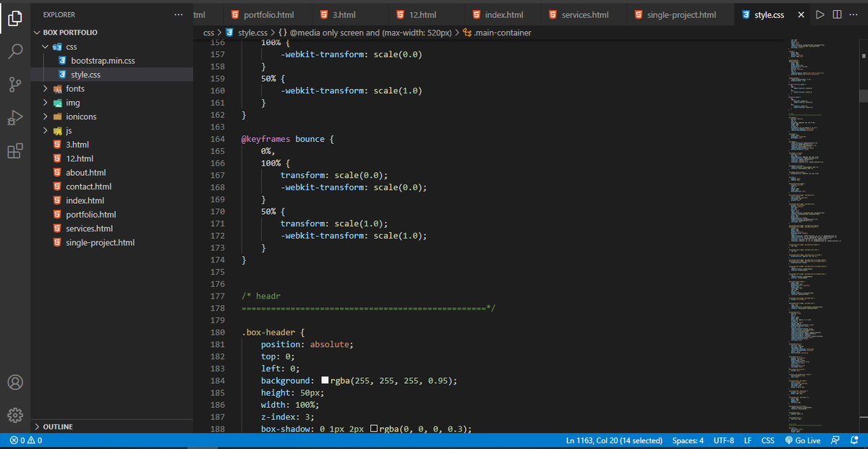
Task: Open the .main-container breadcrumb
Action: coord(496,33)
